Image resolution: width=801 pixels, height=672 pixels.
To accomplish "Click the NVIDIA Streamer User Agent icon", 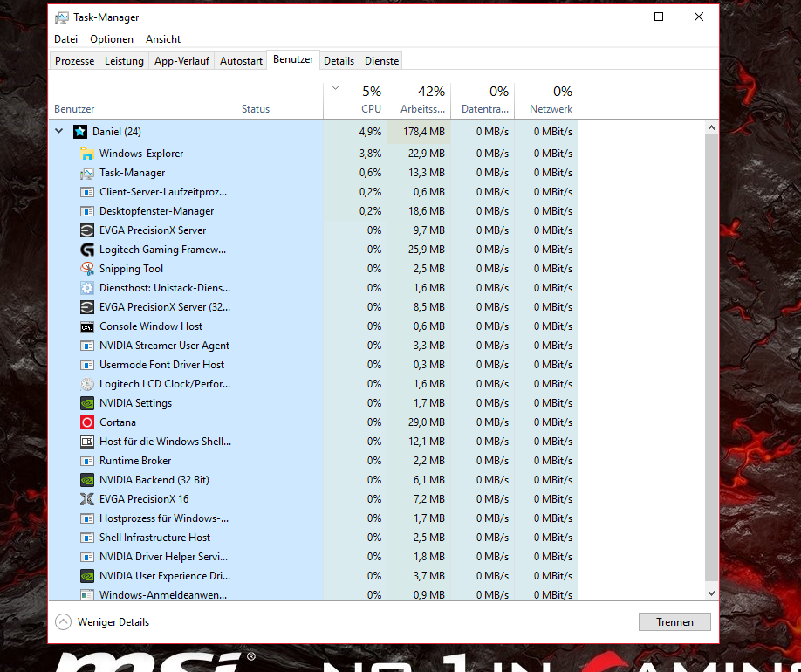I will pos(87,346).
